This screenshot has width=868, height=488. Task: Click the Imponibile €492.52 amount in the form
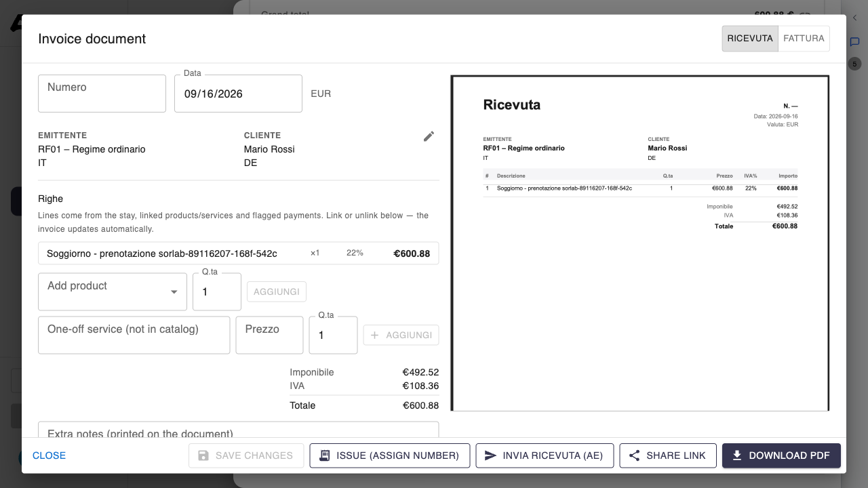tap(420, 372)
